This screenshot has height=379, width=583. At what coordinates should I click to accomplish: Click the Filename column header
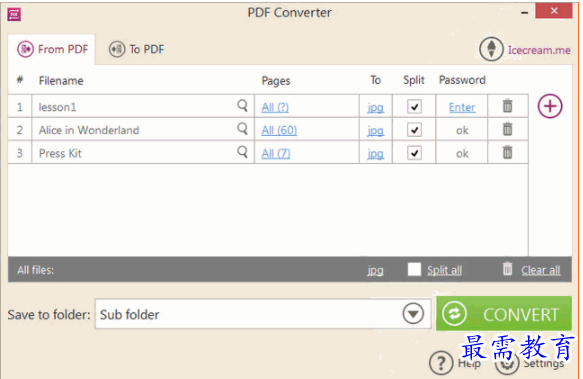point(61,81)
